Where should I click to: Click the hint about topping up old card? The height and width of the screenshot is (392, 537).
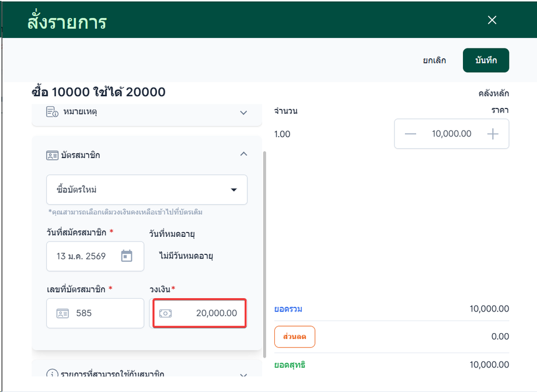125,212
